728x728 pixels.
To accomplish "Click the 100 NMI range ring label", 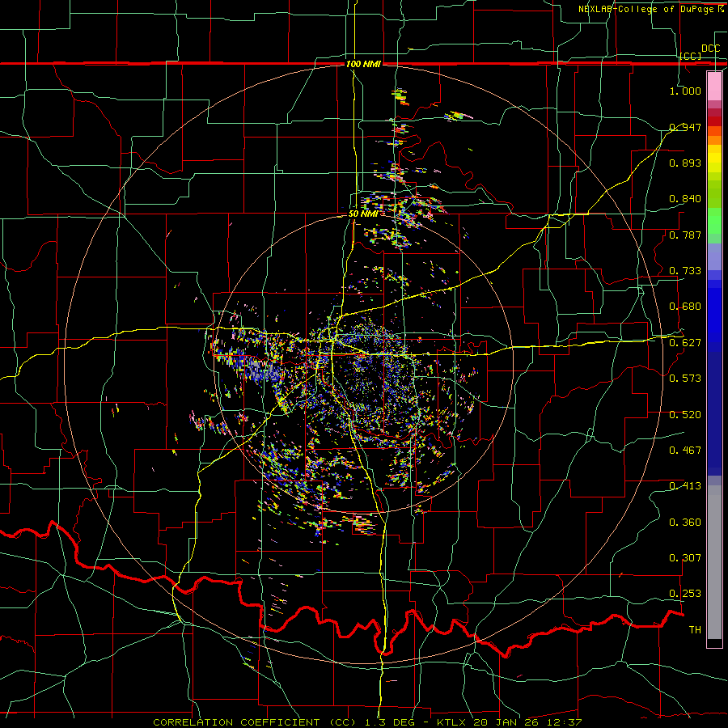I will pyautogui.click(x=363, y=64).
